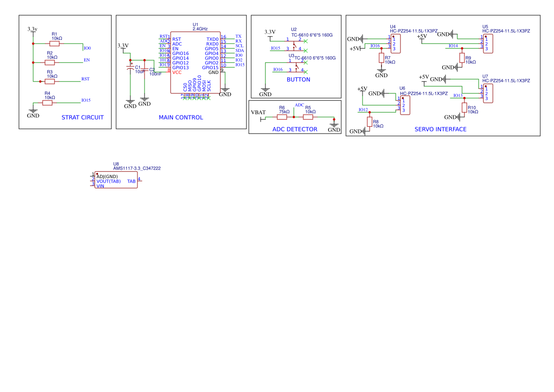The image size is (554, 392).
Task: Select capacitor C2 100nF
Action: (145, 70)
